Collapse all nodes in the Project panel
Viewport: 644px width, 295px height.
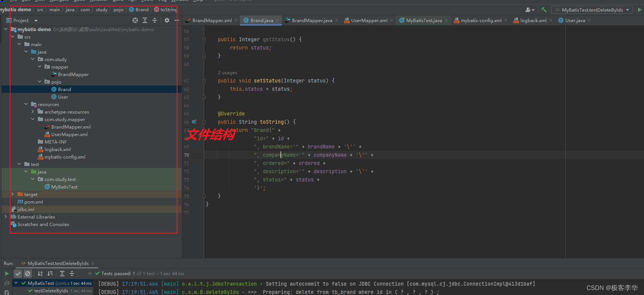(x=155, y=20)
